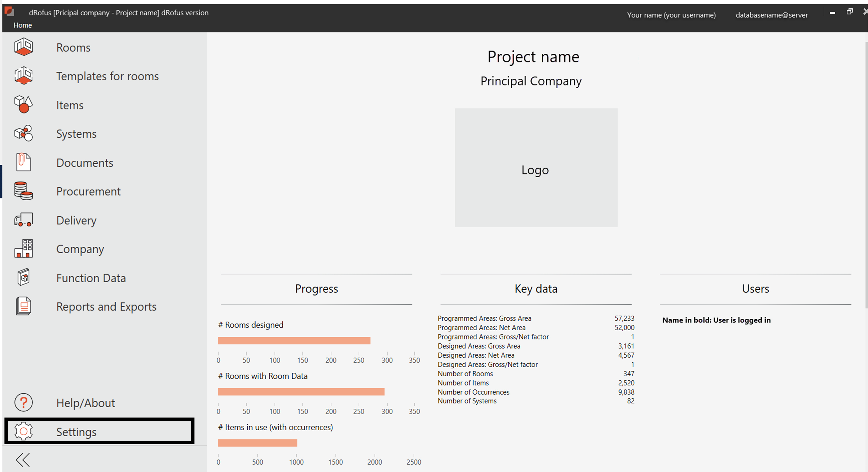The height and width of the screenshot is (472, 868).
Task: Open Templates for rooms icon
Action: [23, 76]
